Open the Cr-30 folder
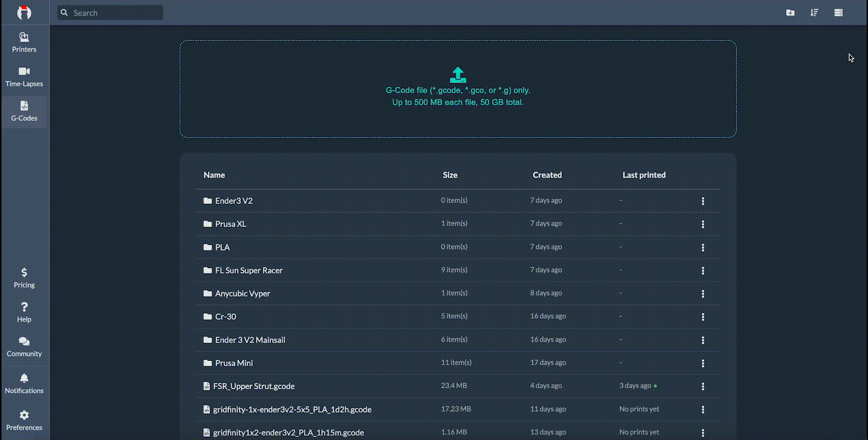This screenshot has width=868, height=440. (x=226, y=317)
